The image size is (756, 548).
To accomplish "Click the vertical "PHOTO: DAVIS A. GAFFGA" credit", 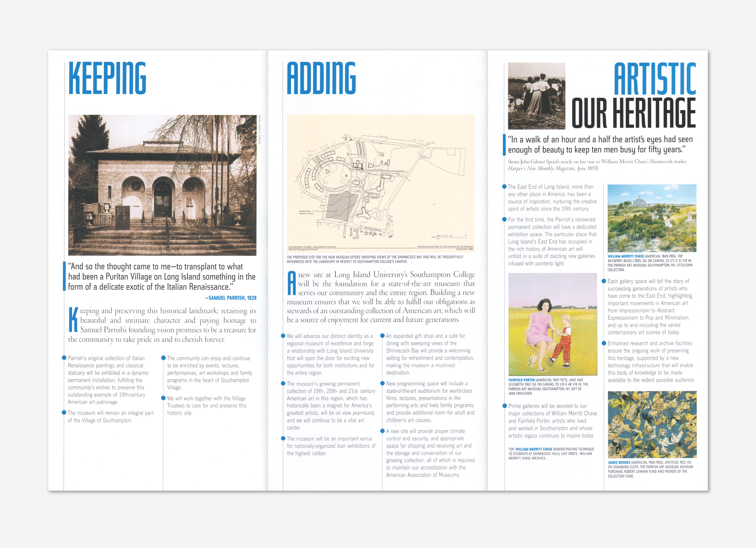I will pos(259,130).
